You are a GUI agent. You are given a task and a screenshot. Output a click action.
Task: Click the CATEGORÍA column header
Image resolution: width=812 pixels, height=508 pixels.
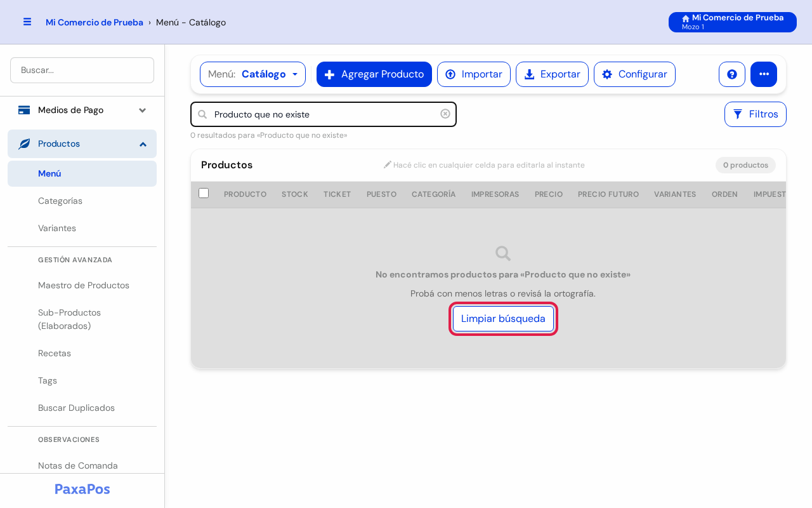pyautogui.click(x=433, y=194)
